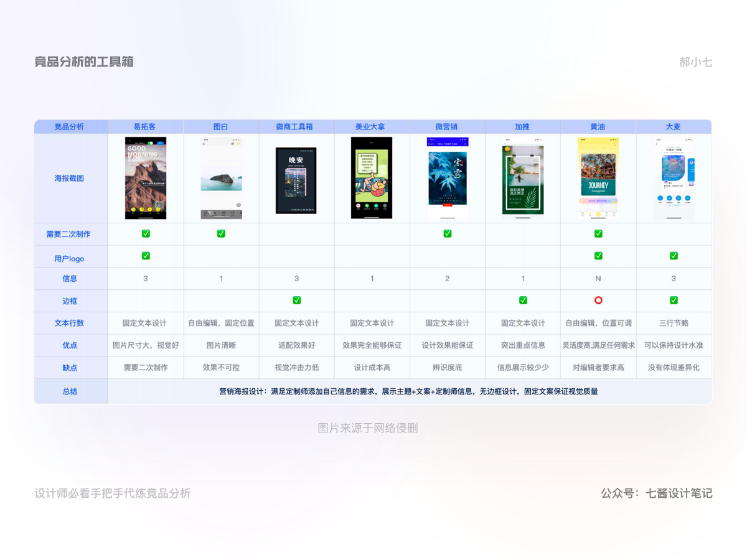Click the 加推 checkmark in 边框 row
747x560 pixels.
pyautogui.click(x=523, y=301)
